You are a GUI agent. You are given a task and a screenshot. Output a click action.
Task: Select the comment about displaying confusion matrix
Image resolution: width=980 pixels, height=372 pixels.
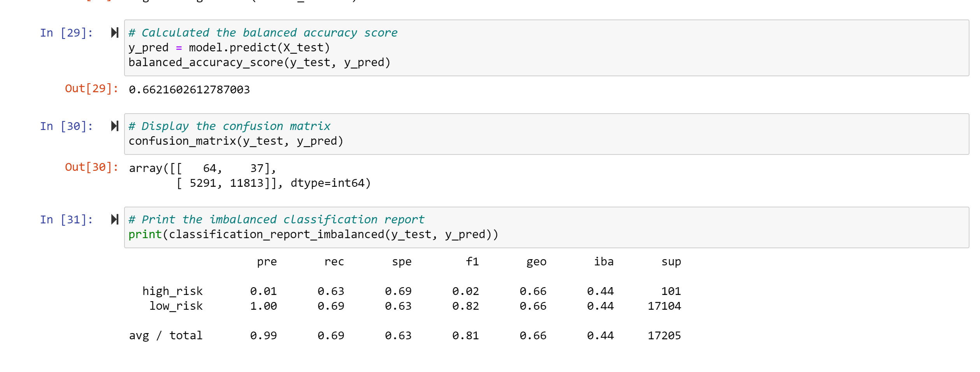229,125
